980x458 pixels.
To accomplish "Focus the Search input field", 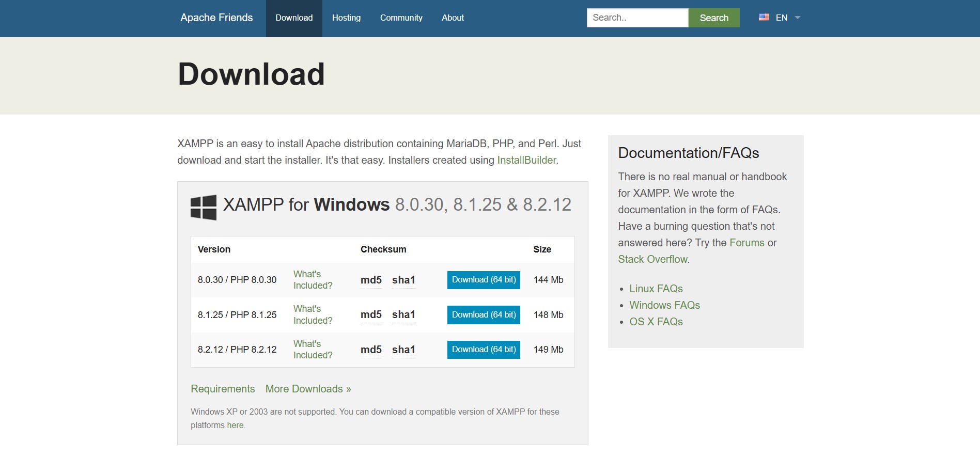I will [x=637, y=18].
